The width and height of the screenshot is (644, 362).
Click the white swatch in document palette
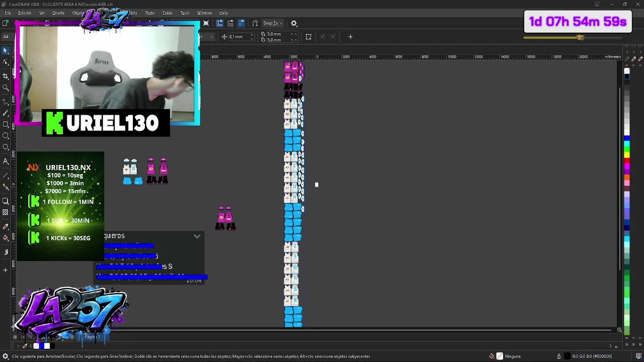click(47, 346)
